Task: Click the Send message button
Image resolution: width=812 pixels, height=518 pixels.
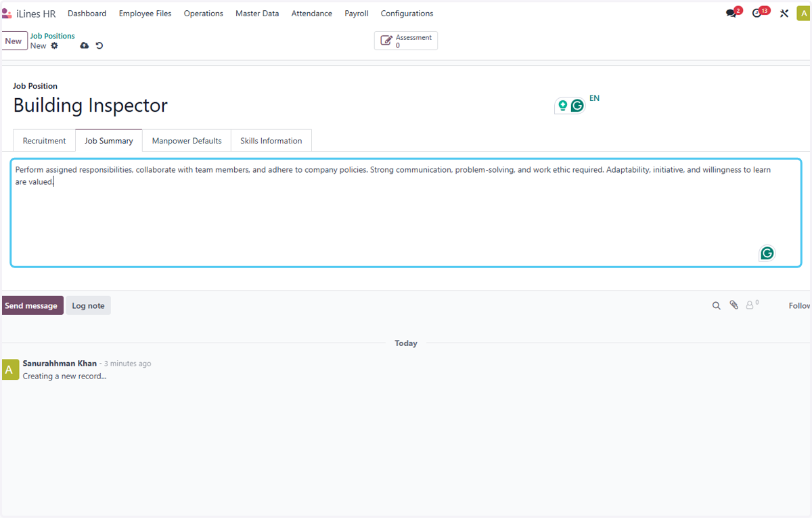Action: 32,305
